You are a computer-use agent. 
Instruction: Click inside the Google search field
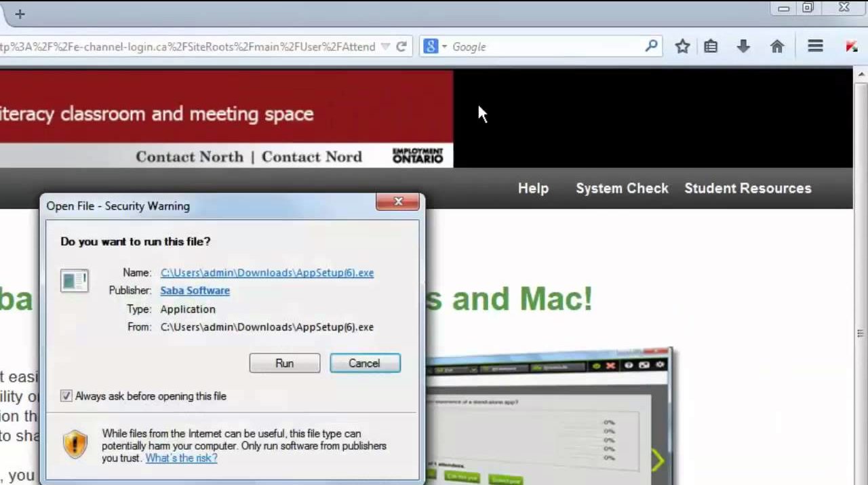[542, 47]
